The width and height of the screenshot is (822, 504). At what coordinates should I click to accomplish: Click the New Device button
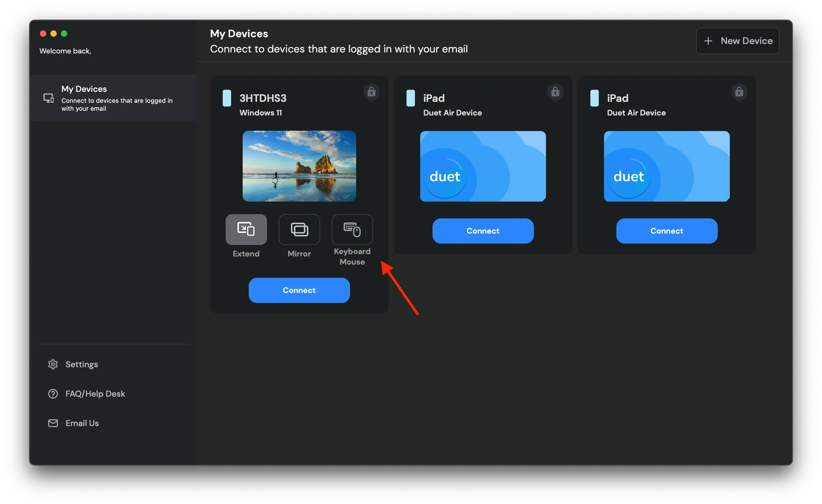(737, 41)
